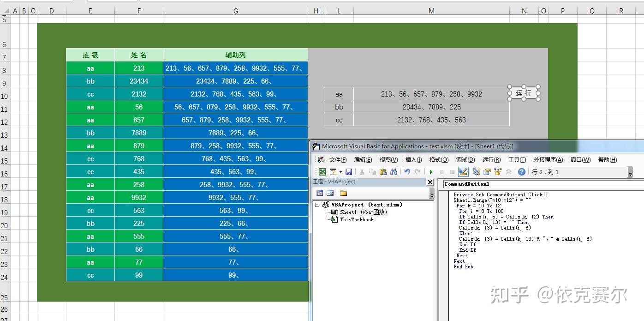
Task: Open the 调试(D) menu
Action: (x=465, y=160)
